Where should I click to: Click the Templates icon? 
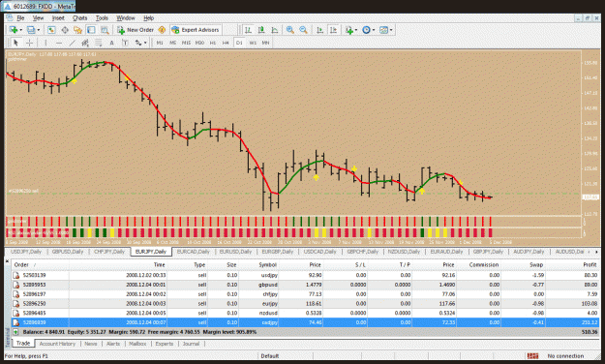click(x=383, y=30)
